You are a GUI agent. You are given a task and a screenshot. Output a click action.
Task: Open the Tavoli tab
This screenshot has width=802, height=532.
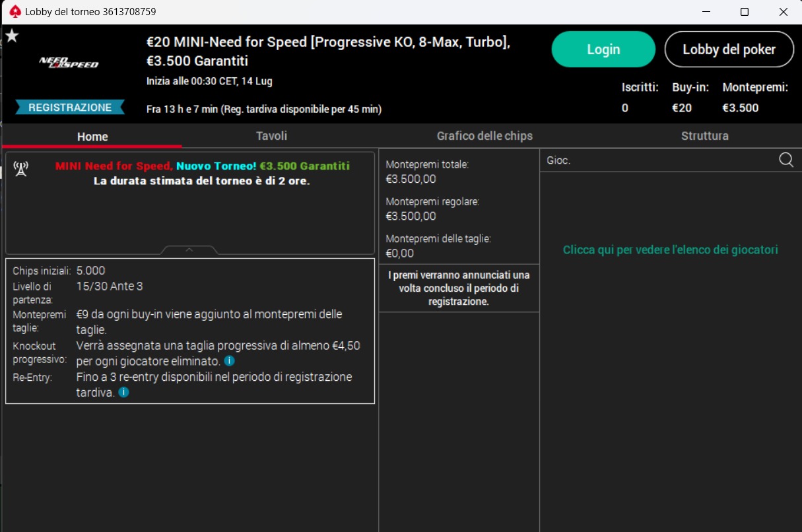(x=272, y=136)
